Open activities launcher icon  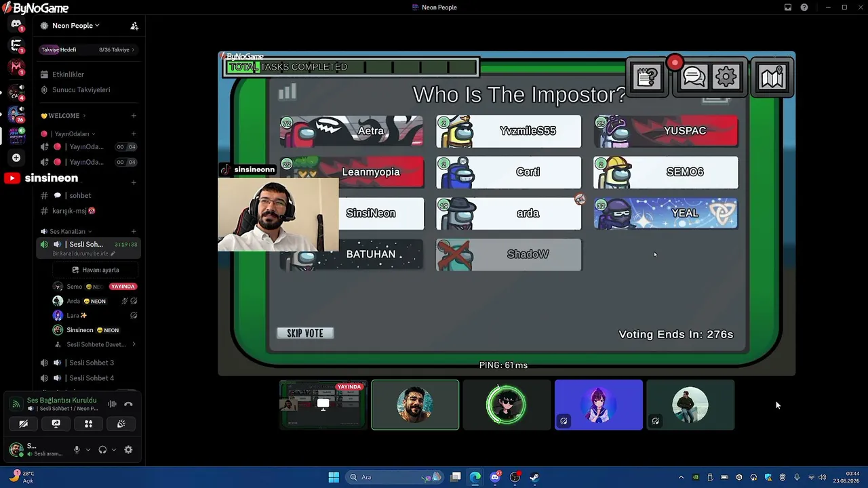click(88, 424)
